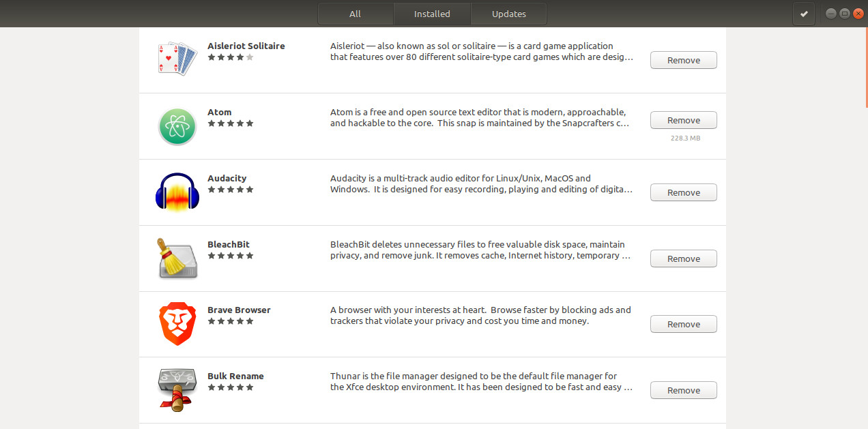The height and width of the screenshot is (429, 868).
Task: Select the Installed tab
Action: pyautogui.click(x=432, y=14)
